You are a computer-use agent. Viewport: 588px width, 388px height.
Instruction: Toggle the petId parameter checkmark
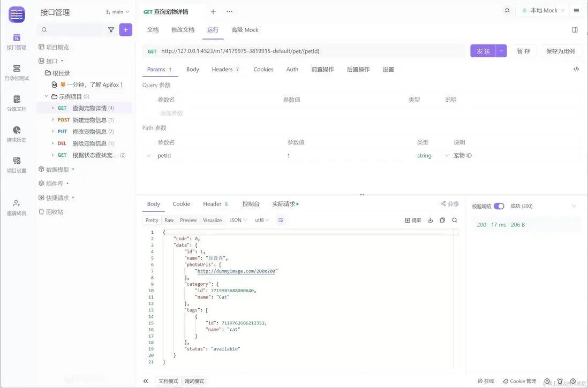pos(149,156)
